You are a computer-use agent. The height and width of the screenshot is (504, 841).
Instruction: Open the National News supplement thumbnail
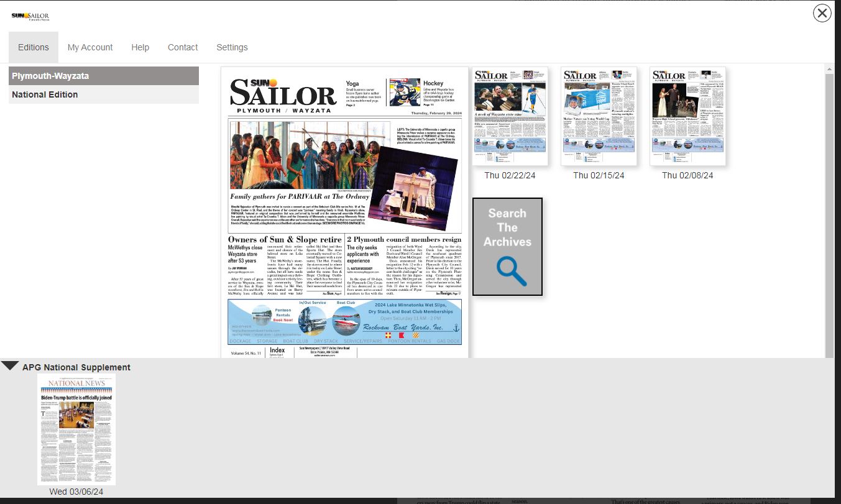[x=76, y=429]
